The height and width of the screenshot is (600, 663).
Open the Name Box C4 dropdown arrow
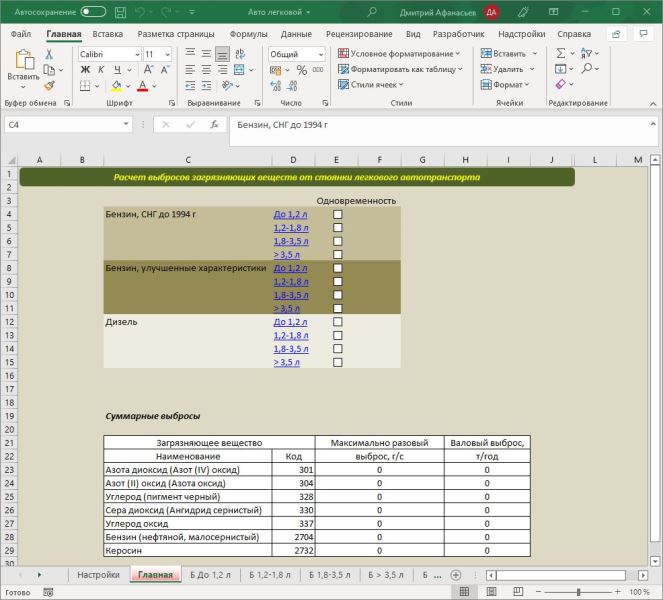[126, 124]
